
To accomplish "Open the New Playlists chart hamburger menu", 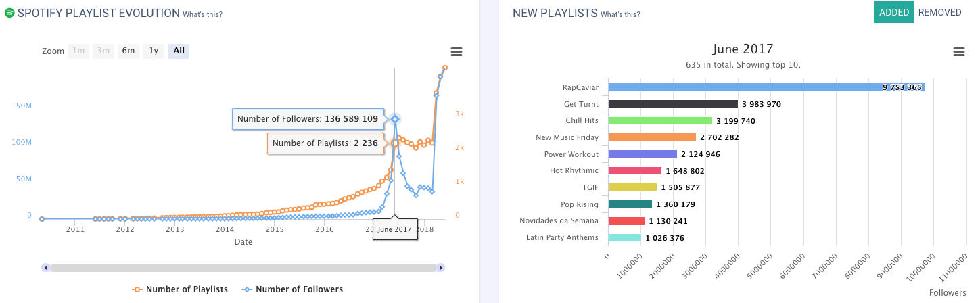I will tap(958, 52).
